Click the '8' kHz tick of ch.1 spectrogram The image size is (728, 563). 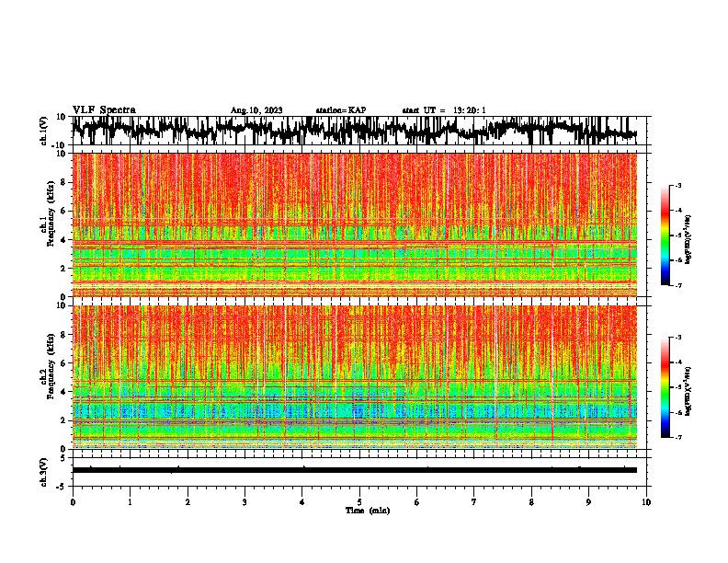64,182
